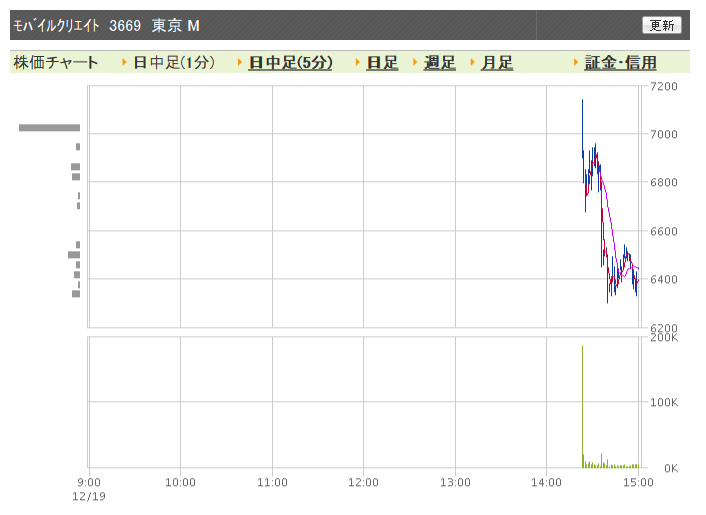Click the 0K volume axis label
This screenshot has height=515, width=706.
[x=671, y=468]
